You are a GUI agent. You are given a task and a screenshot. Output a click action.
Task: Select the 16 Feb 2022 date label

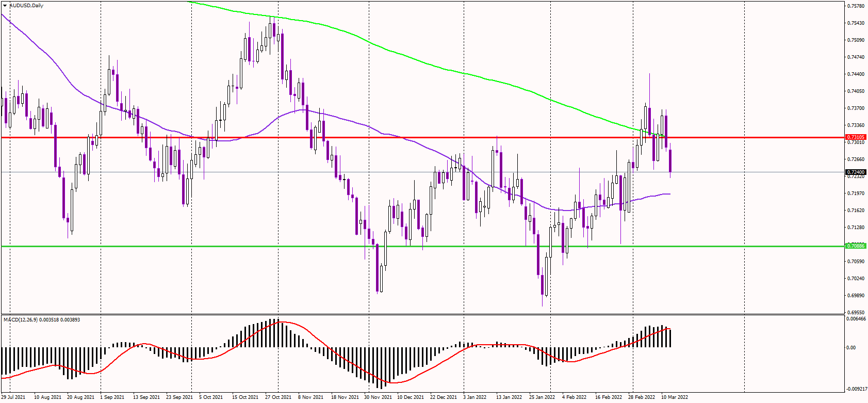point(609,397)
